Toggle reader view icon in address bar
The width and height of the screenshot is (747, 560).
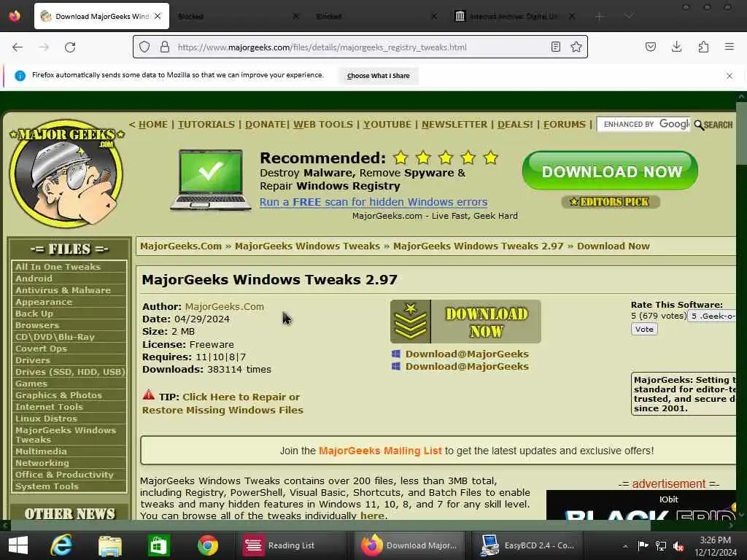pyautogui.click(x=555, y=47)
